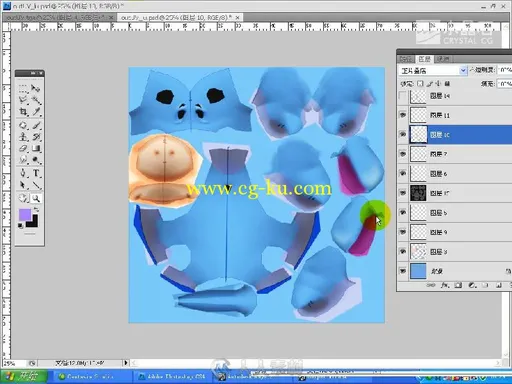The width and height of the screenshot is (512, 384).
Task: Hide layer 6 via eye icon
Action: coord(403,173)
